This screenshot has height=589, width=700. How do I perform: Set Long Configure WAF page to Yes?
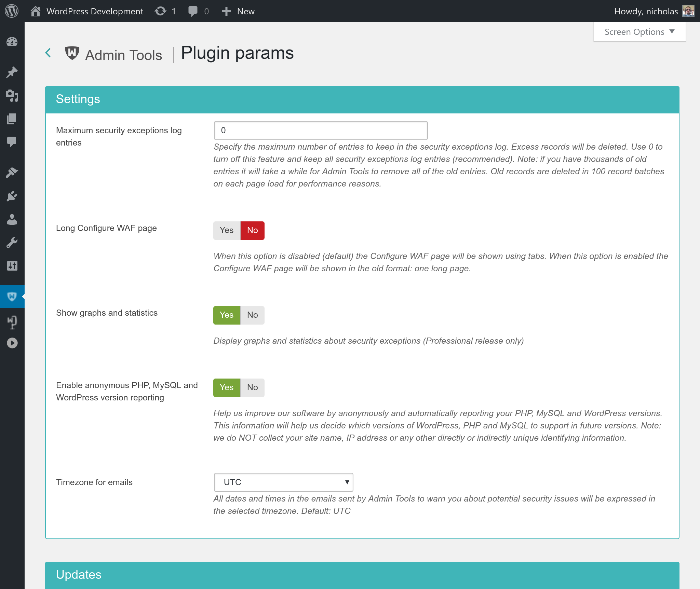point(227,230)
